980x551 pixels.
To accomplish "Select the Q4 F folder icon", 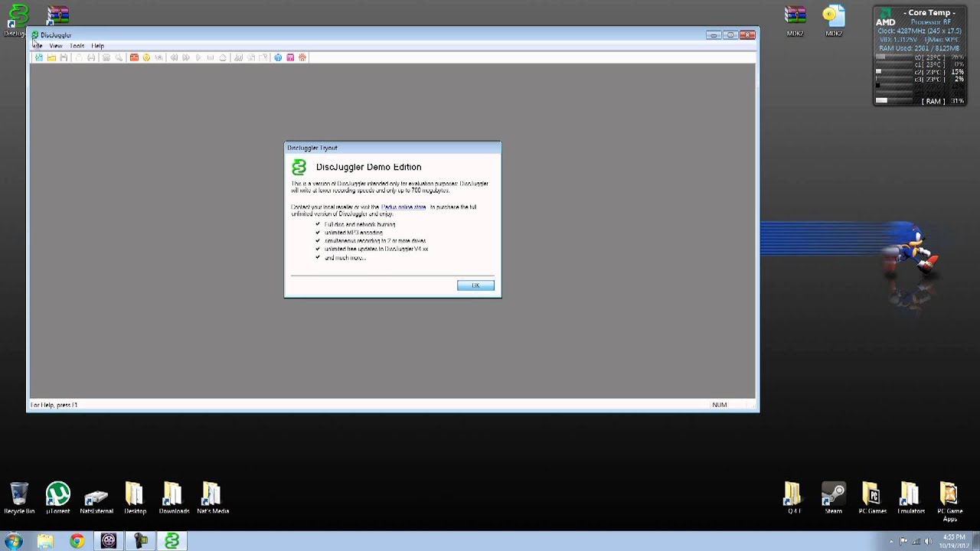I will (x=794, y=498).
